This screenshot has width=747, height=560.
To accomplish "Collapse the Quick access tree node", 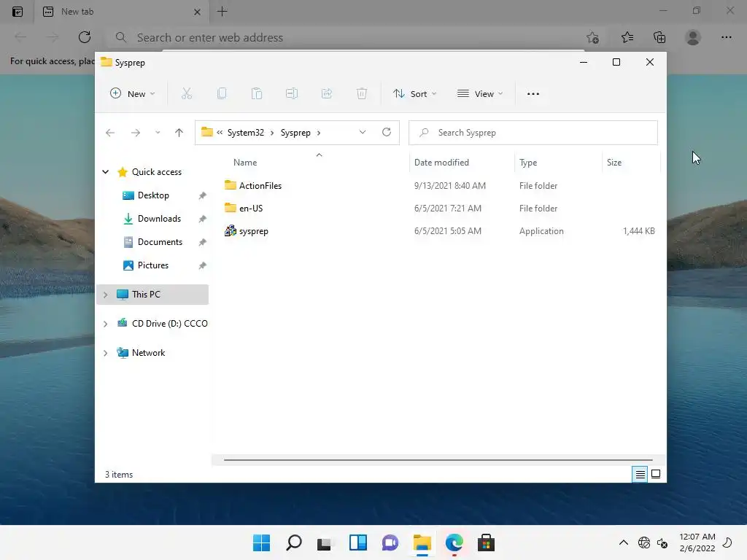I will pos(106,172).
